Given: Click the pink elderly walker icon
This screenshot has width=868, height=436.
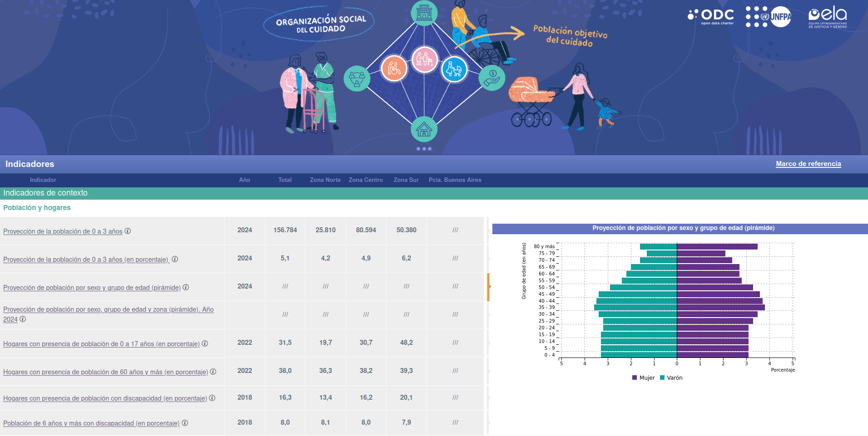Looking at the screenshot, I should point(424,59).
